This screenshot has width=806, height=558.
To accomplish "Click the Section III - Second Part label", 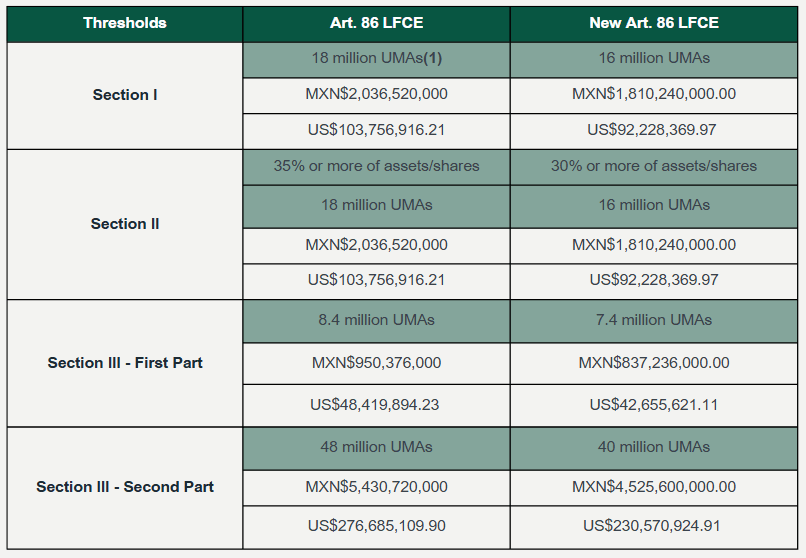I will [125, 487].
